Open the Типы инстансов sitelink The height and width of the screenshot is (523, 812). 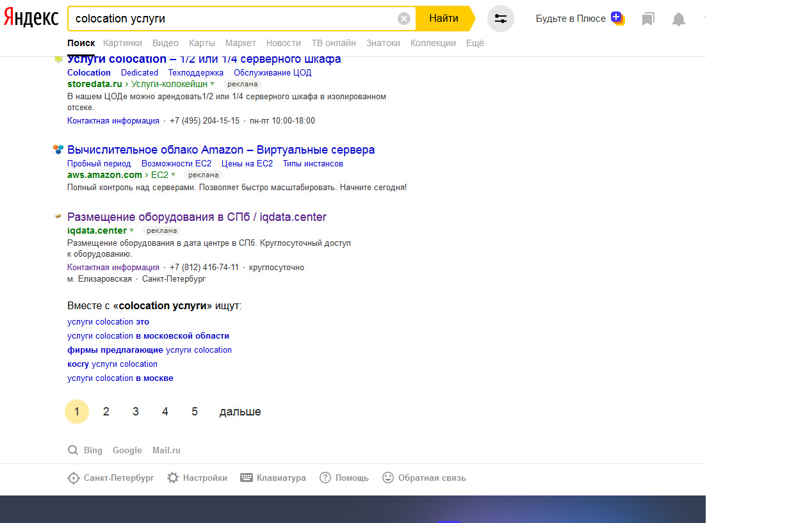[313, 163]
